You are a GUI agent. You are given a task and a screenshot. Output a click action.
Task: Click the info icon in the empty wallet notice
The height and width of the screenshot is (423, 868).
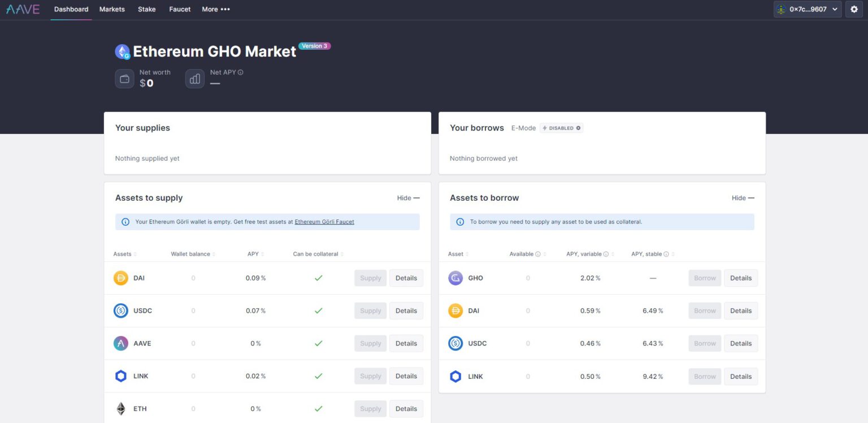pos(125,222)
